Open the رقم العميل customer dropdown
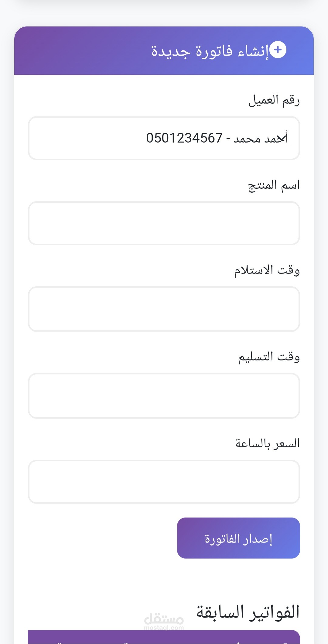The height and width of the screenshot is (644, 328). (x=164, y=138)
